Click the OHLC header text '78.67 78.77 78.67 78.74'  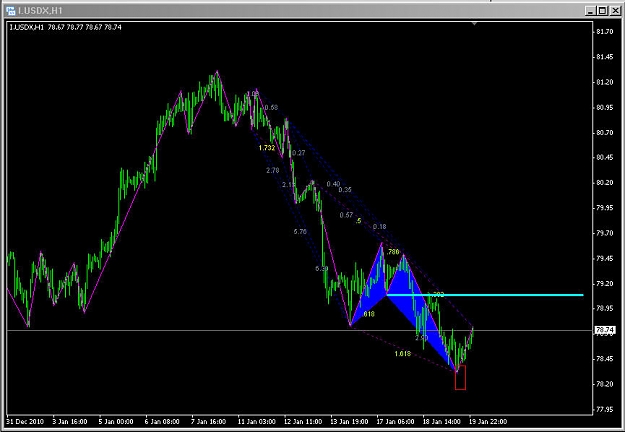point(85,27)
